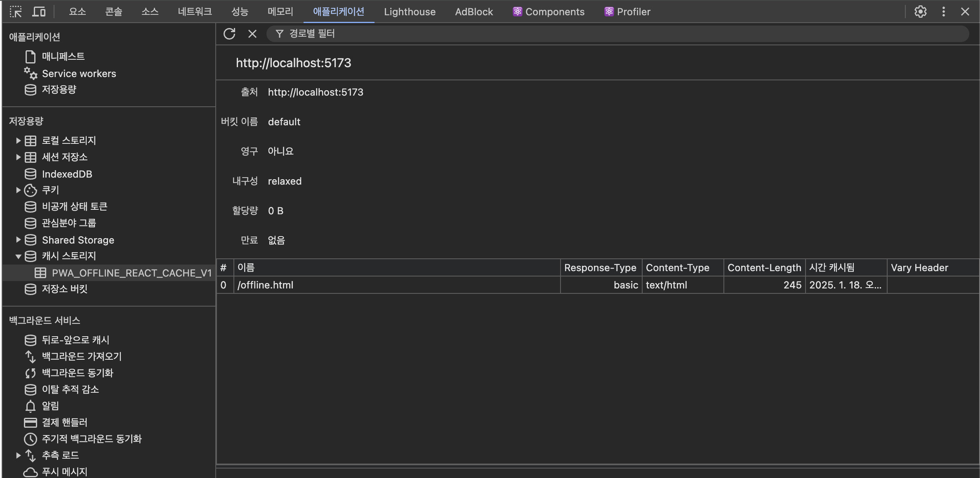Open DevTools settings gear icon

point(920,12)
